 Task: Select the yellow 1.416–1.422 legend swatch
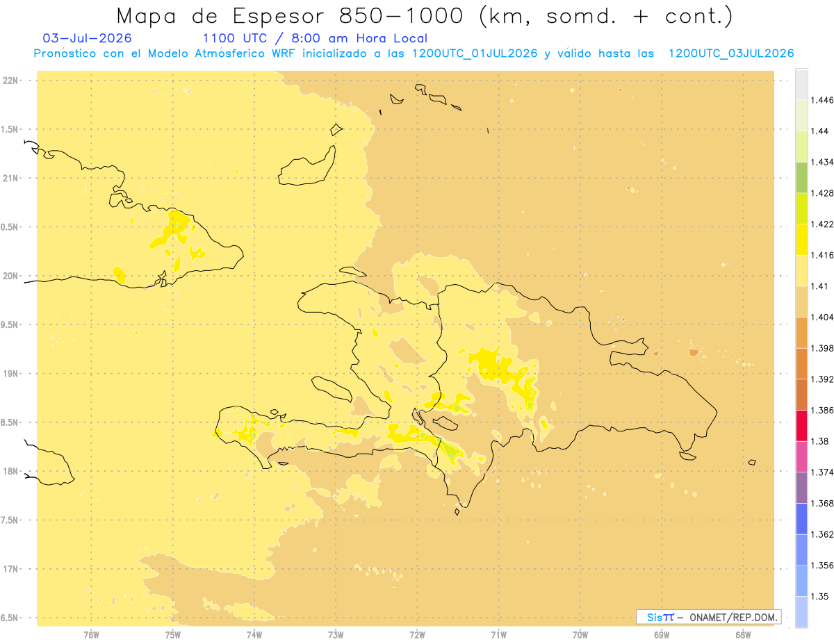coord(801,240)
